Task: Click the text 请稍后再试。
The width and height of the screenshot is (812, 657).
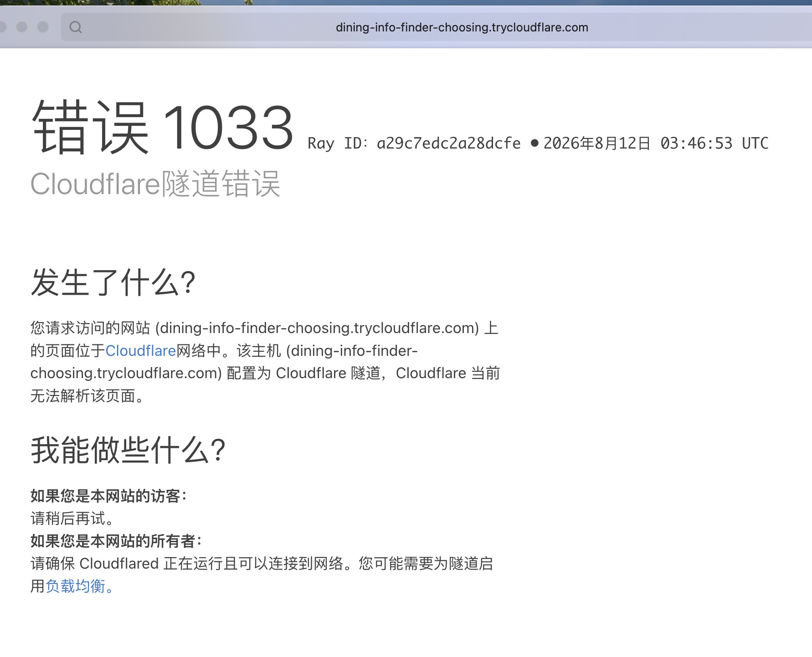Action: click(72, 518)
